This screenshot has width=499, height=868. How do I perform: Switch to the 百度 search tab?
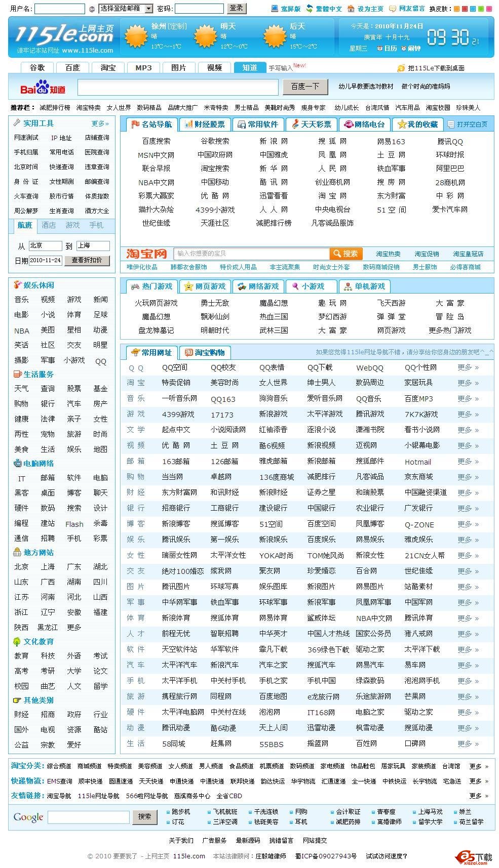click(x=73, y=68)
